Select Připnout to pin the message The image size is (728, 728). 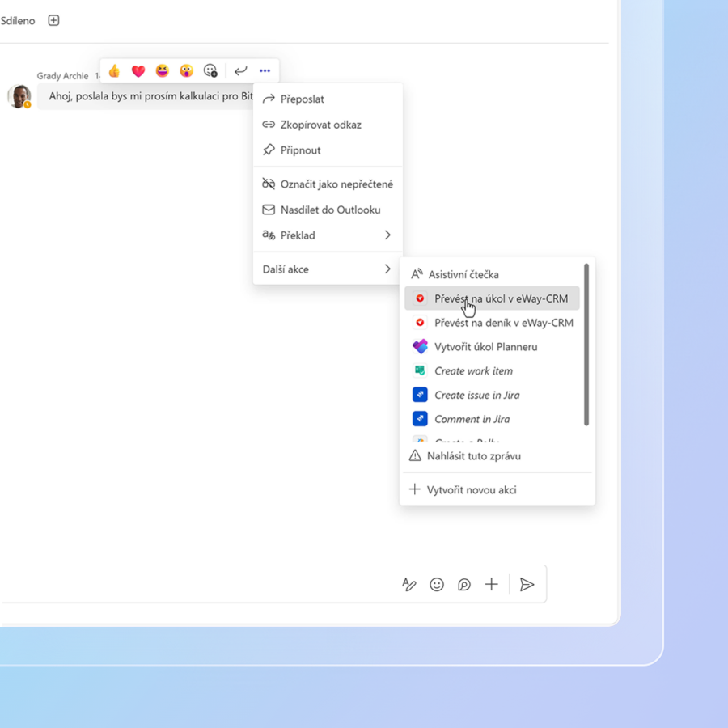pos(328,150)
